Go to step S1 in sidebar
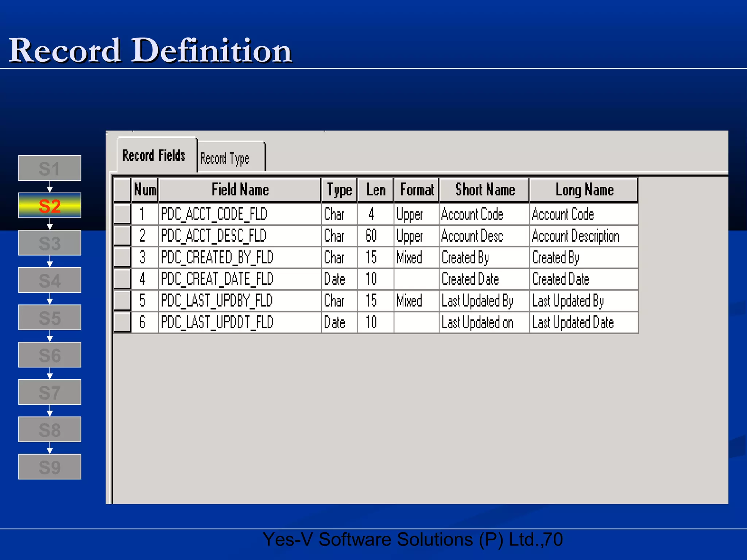Screen dimensions: 747x560 50,168
